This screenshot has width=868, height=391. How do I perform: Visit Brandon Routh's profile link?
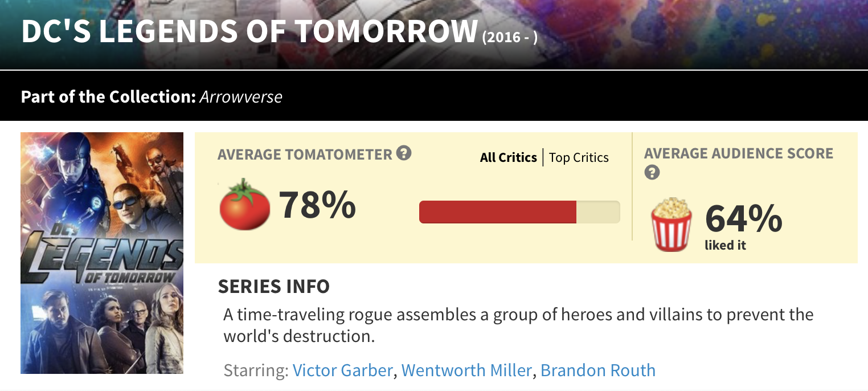click(x=598, y=370)
